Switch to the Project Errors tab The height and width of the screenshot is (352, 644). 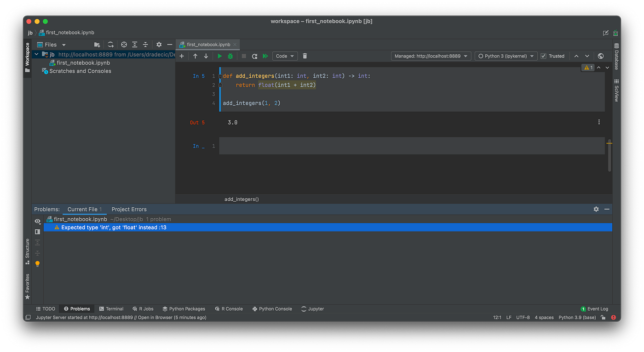[129, 209]
